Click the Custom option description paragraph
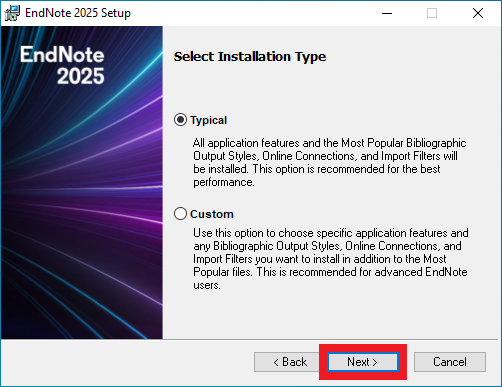502x387 pixels. tap(331, 259)
